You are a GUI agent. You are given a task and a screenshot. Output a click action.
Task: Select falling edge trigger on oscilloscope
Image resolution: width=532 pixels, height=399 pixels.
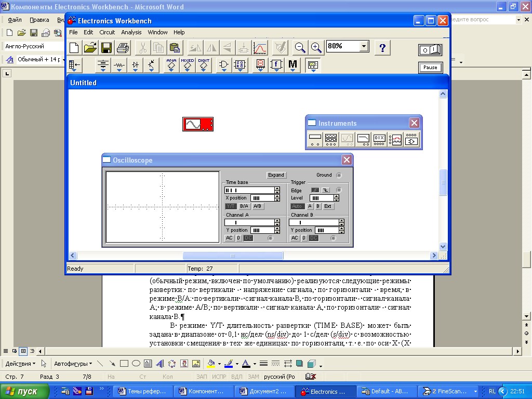coord(325,190)
